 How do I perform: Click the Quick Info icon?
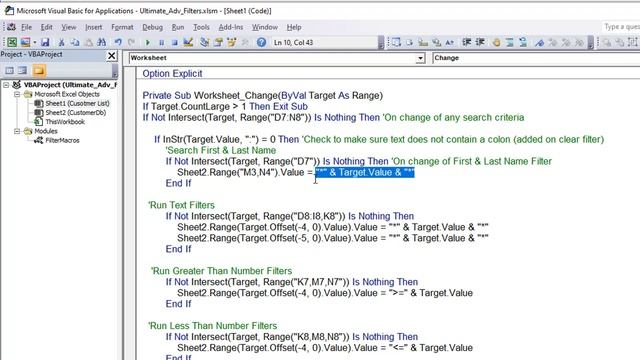pyautogui.click(x=423, y=42)
